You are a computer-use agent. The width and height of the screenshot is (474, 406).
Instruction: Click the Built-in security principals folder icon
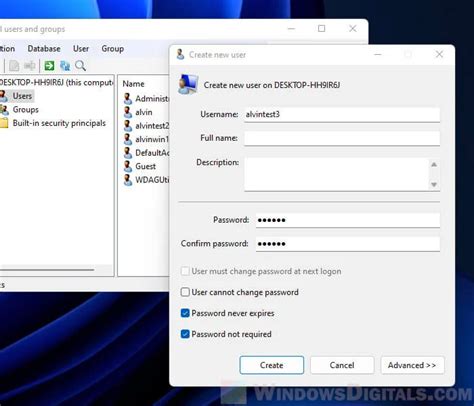tap(4, 123)
